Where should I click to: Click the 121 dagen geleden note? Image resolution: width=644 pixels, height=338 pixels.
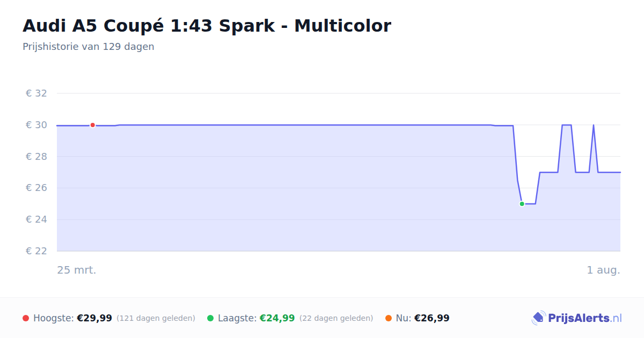tap(156, 318)
